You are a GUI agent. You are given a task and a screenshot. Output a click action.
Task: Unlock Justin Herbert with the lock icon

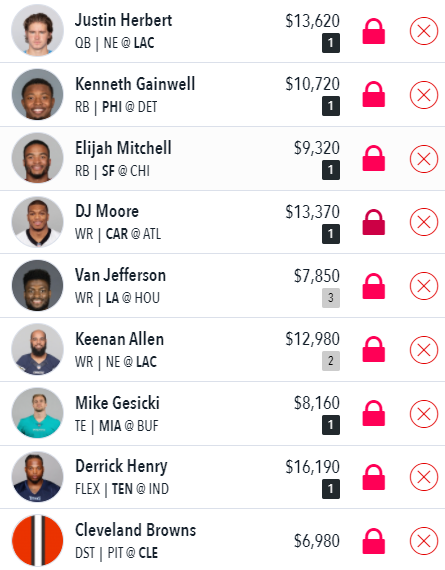coord(374,32)
